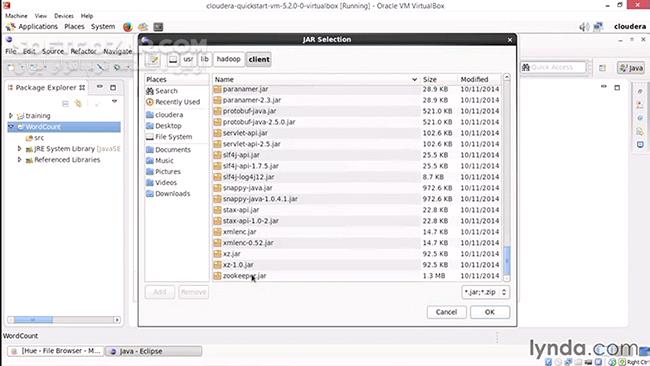Image resolution: width=650 pixels, height=366 pixels.
Task: Navigate to the usr path segment
Action: [x=188, y=59]
